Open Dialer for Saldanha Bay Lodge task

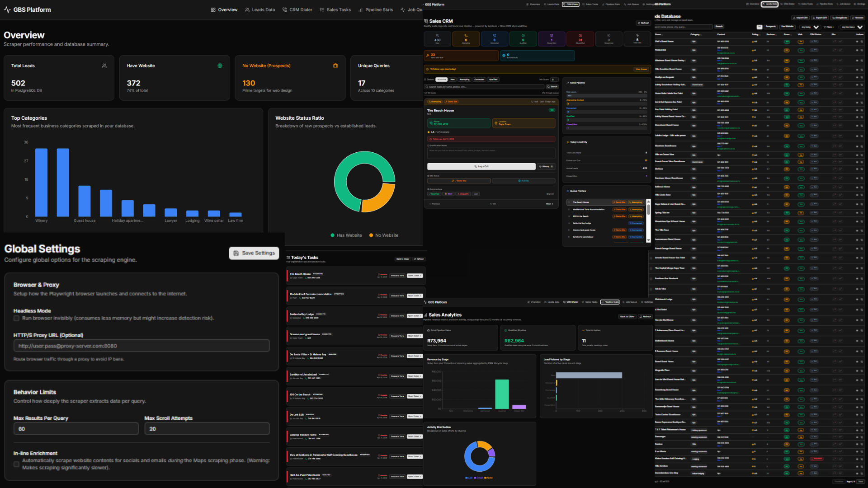(415, 316)
